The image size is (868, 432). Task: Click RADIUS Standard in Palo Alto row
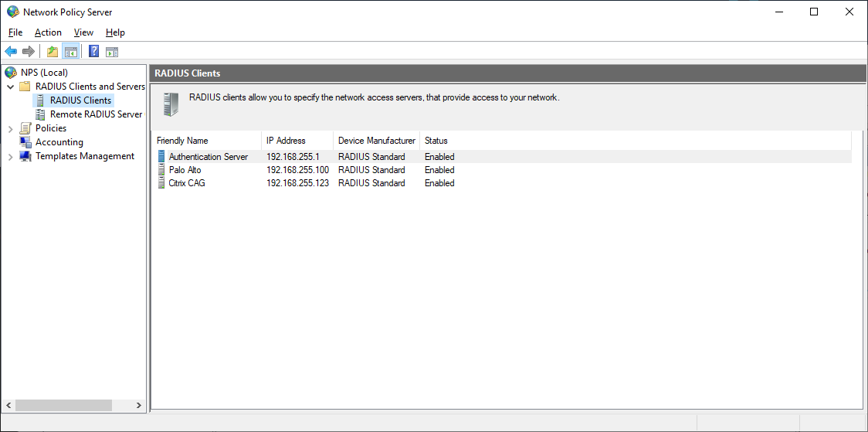tap(371, 170)
